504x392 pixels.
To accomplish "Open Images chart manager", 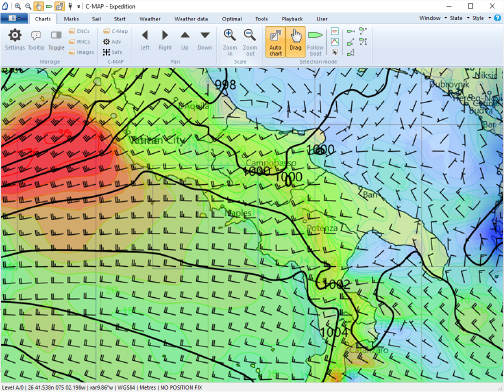I will pyautogui.click(x=81, y=52).
